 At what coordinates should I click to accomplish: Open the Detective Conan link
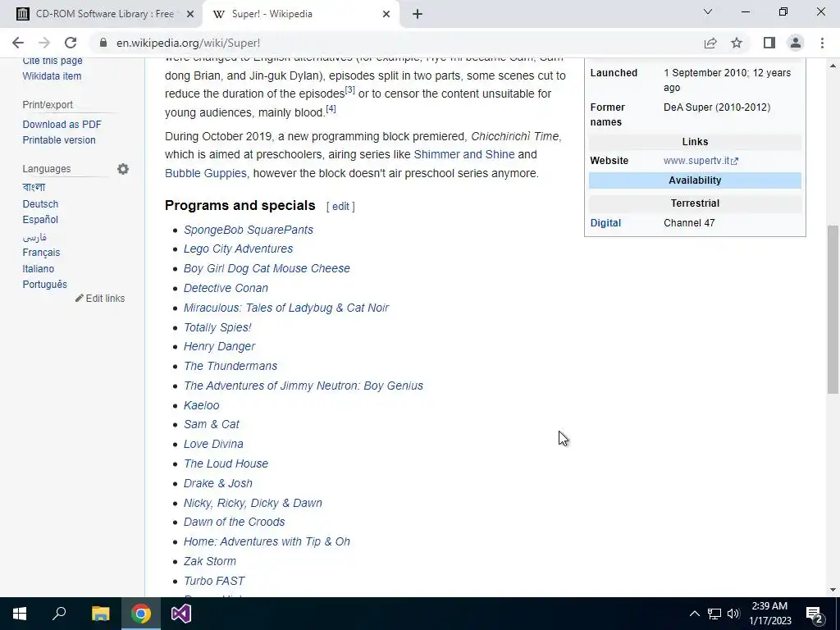click(226, 288)
